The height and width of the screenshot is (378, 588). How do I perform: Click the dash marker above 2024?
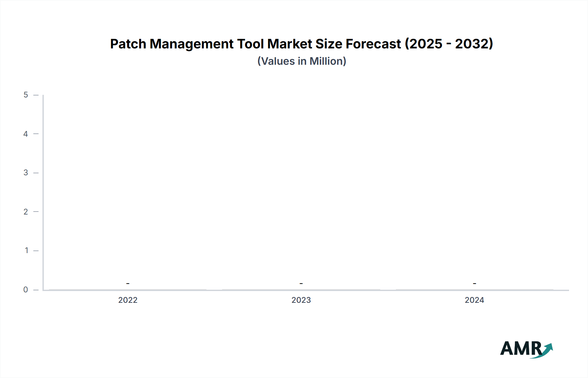click(474, 283)
